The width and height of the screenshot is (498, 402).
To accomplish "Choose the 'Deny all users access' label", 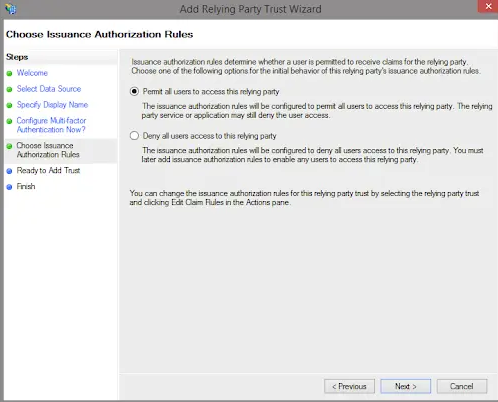I will coord(209,136).
